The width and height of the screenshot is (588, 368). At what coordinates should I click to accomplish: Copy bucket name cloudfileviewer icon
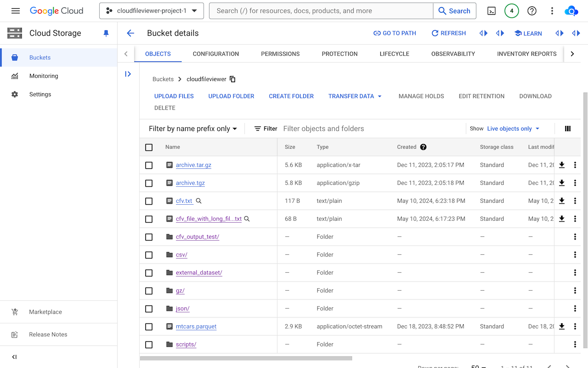point(232,79)
